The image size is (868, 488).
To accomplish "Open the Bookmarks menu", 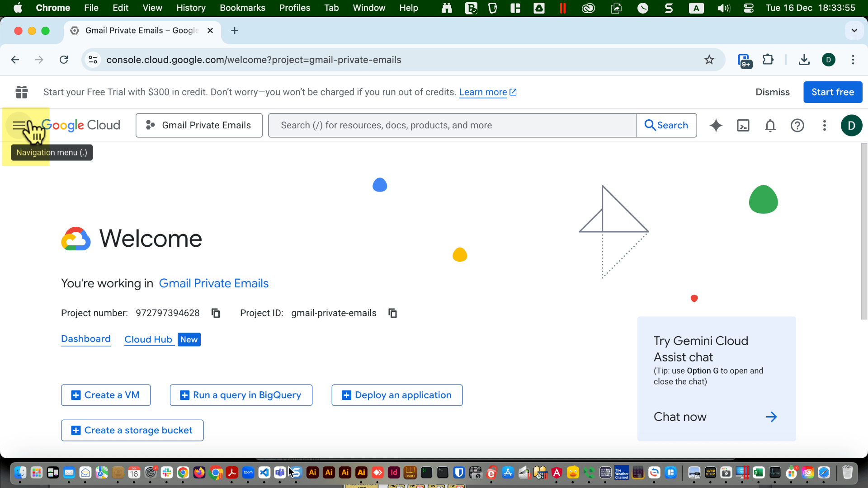I will (x=242, y=8).
